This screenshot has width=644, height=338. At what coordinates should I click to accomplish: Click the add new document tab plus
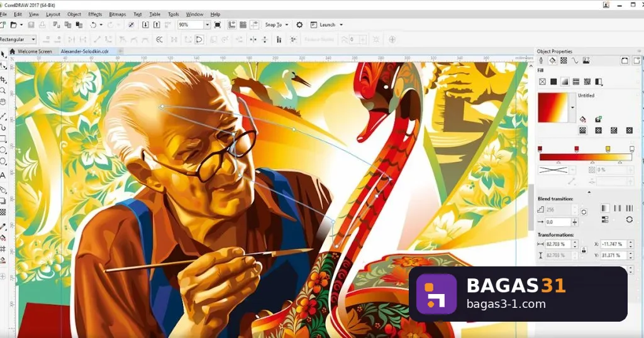pos(120,52)
